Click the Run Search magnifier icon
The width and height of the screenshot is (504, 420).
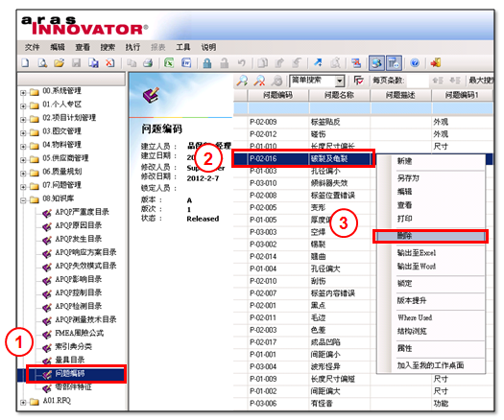click(x=242, y=81)
